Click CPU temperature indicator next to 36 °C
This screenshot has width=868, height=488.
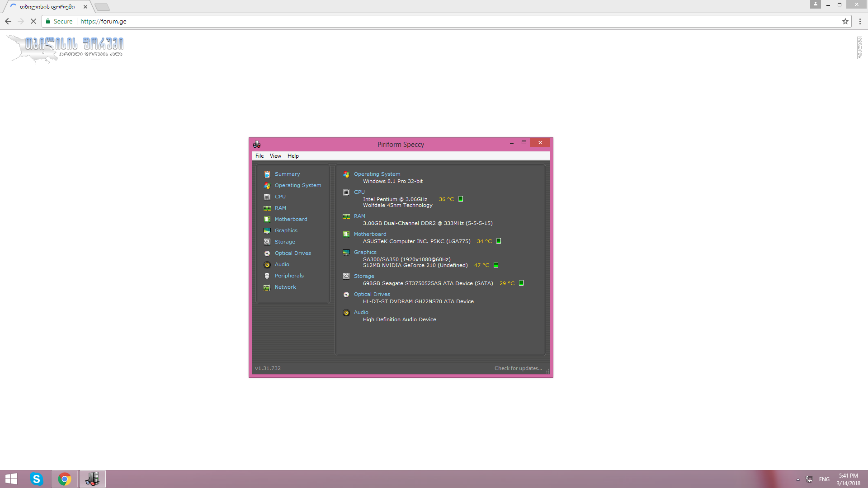(x=461, y=199)
